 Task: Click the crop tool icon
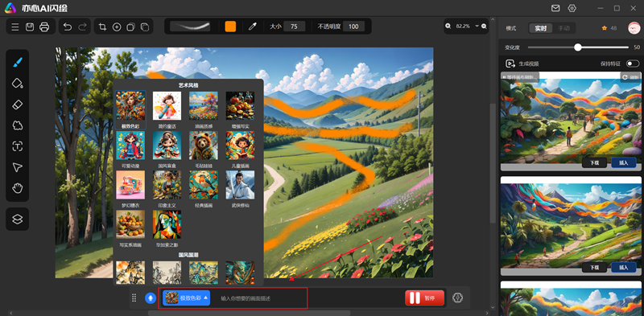pos(103,27)
